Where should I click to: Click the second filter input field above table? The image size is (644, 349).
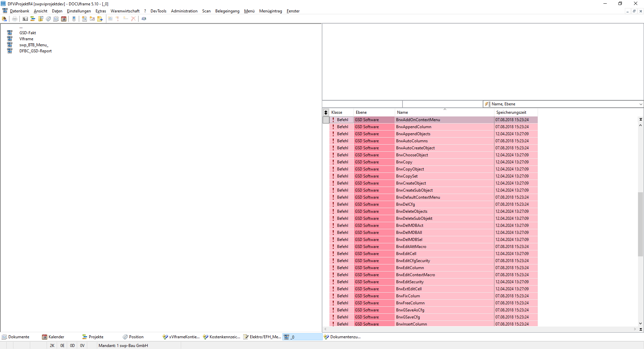(x=443, y=104)
